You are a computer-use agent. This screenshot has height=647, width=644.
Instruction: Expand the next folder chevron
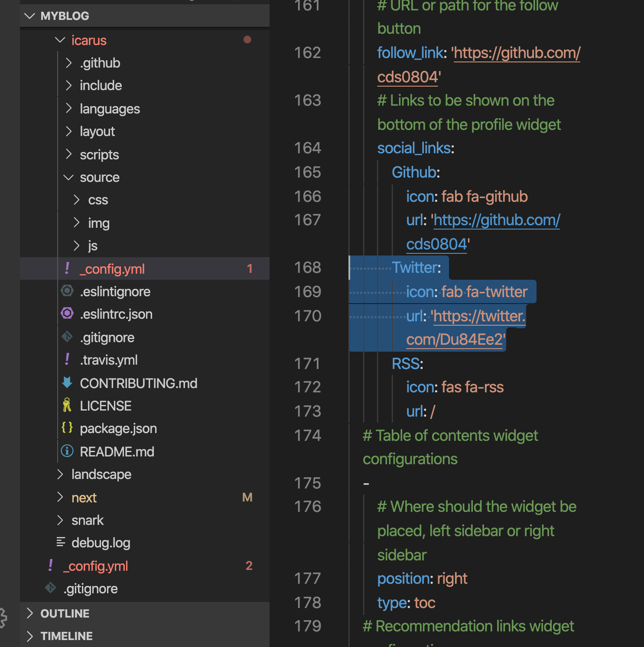pos(60,497)
